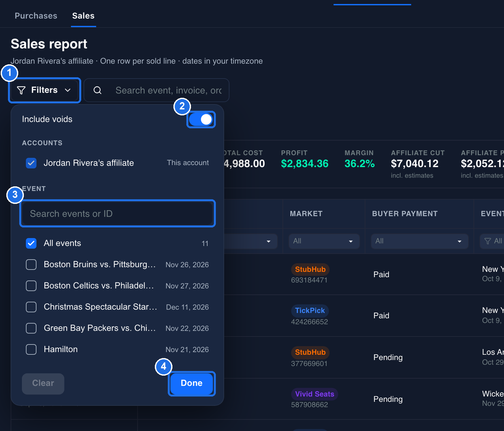Open the Buyer Payment All dropdown

(x=420, y=241)
